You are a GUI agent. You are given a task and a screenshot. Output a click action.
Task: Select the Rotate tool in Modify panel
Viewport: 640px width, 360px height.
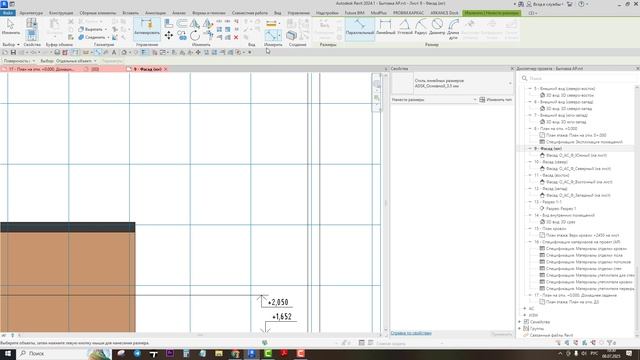pos(195,36)
